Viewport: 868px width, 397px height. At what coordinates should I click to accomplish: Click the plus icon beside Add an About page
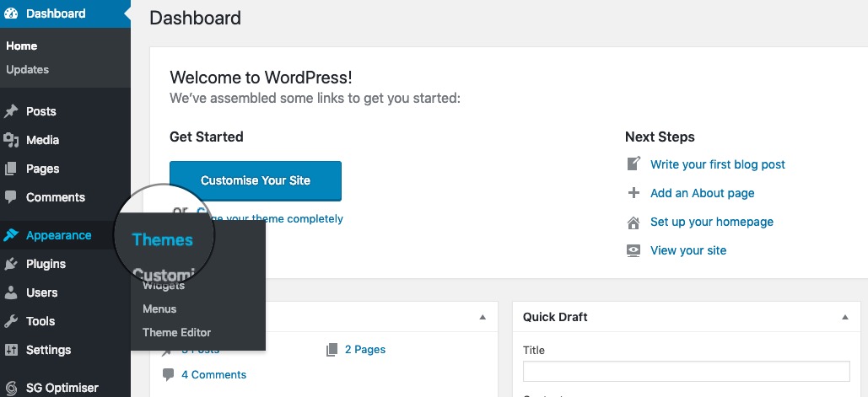click(633, 193)
